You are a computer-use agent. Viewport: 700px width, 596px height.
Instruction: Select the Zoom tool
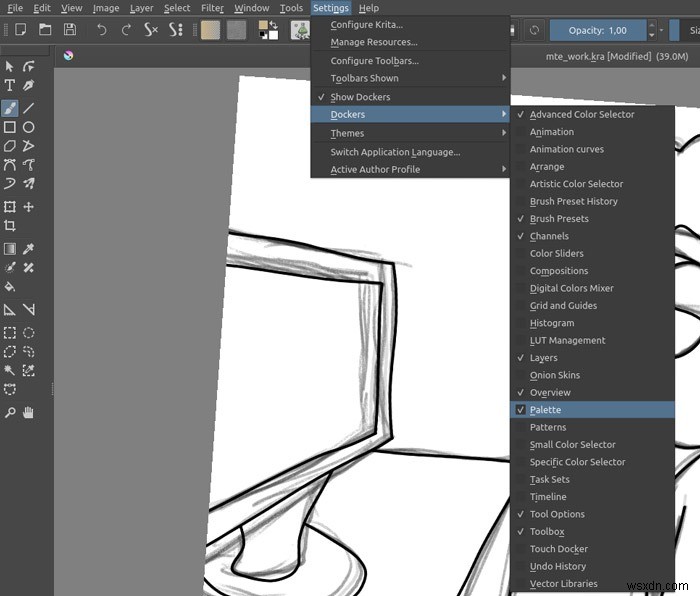pyautogui.click(x=10, y=412)
